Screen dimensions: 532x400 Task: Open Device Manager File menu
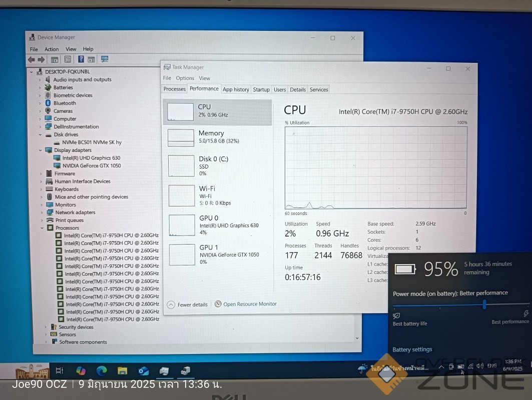(34, 49)
